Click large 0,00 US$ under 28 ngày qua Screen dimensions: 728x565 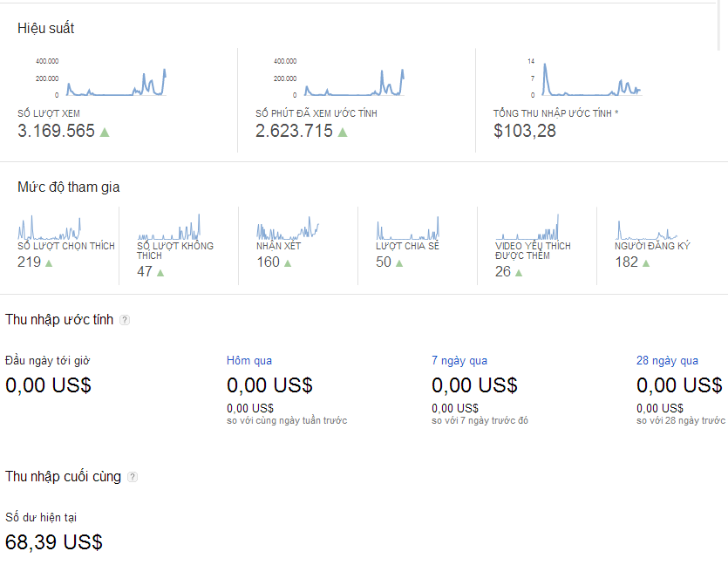pos(679,385)
